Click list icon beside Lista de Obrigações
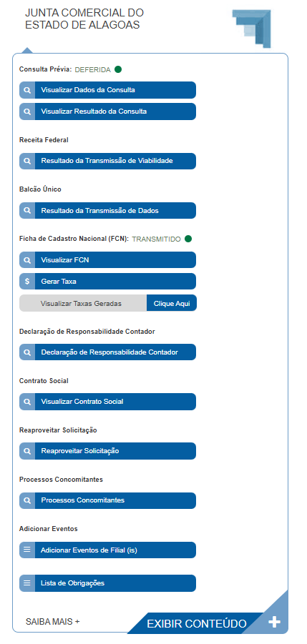The width and height of the screenshot is (307, 644). (x=27, y=583)
